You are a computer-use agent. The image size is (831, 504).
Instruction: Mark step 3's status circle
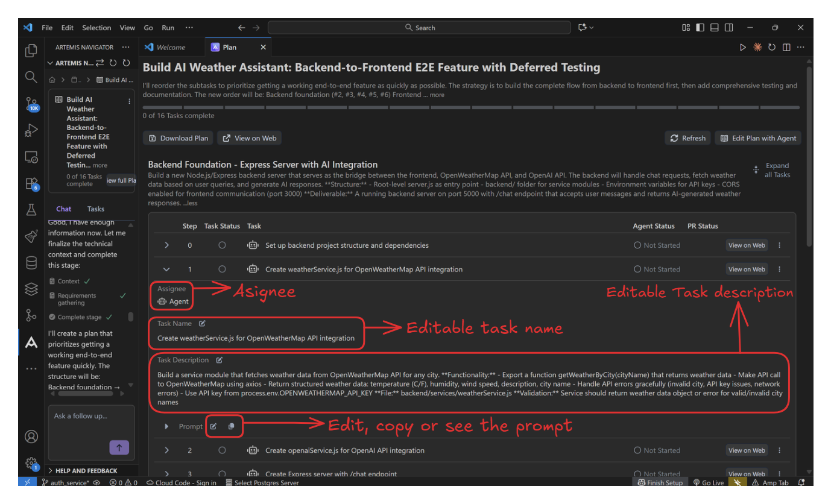click(x=222, y=474)
